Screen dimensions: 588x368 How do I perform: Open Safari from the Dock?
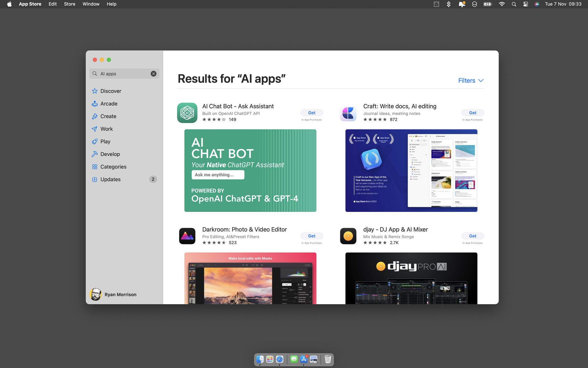coord(280,359)
